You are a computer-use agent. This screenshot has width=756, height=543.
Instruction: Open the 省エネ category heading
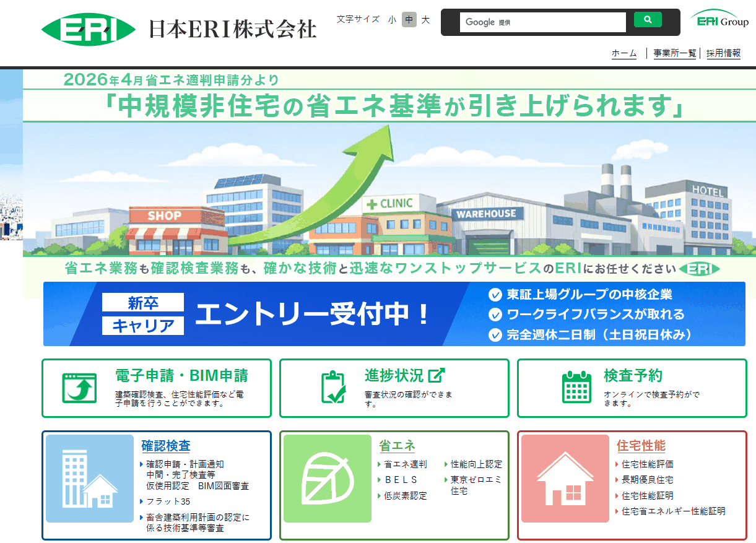pos(397,446)
